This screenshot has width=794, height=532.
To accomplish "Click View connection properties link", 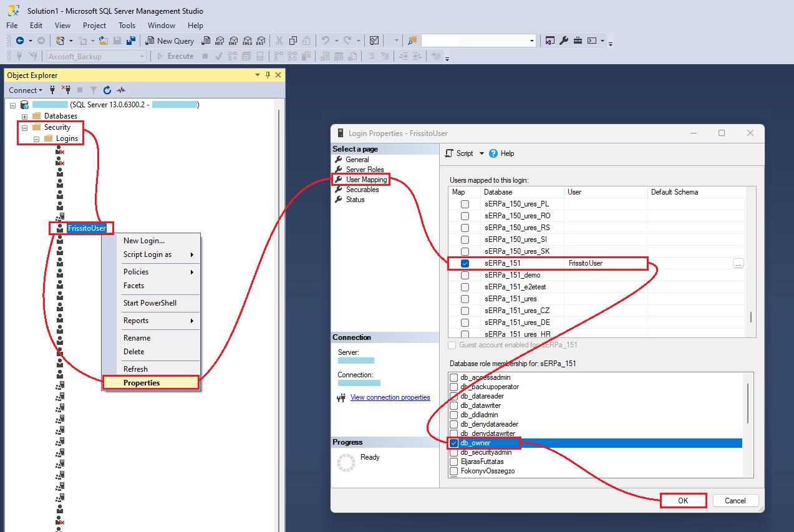I will point(390,397).
